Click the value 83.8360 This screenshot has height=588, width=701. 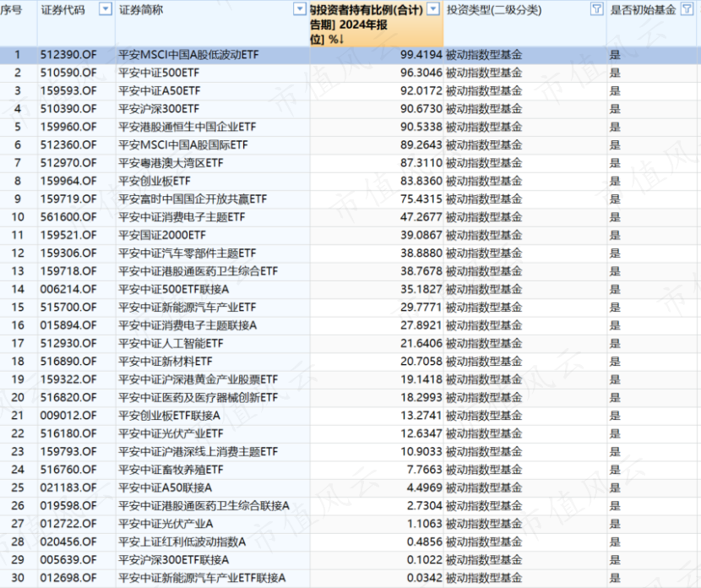click(421, 181)
